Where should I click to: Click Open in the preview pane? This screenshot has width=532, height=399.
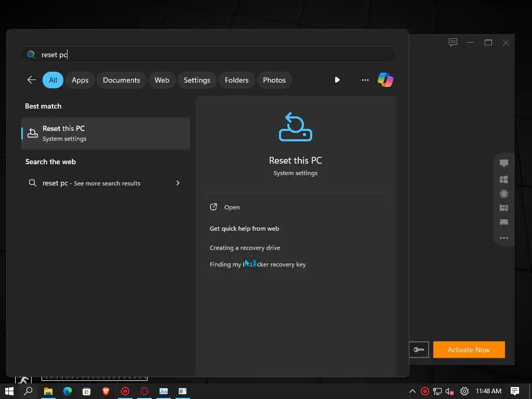click(x=232, y=207)
